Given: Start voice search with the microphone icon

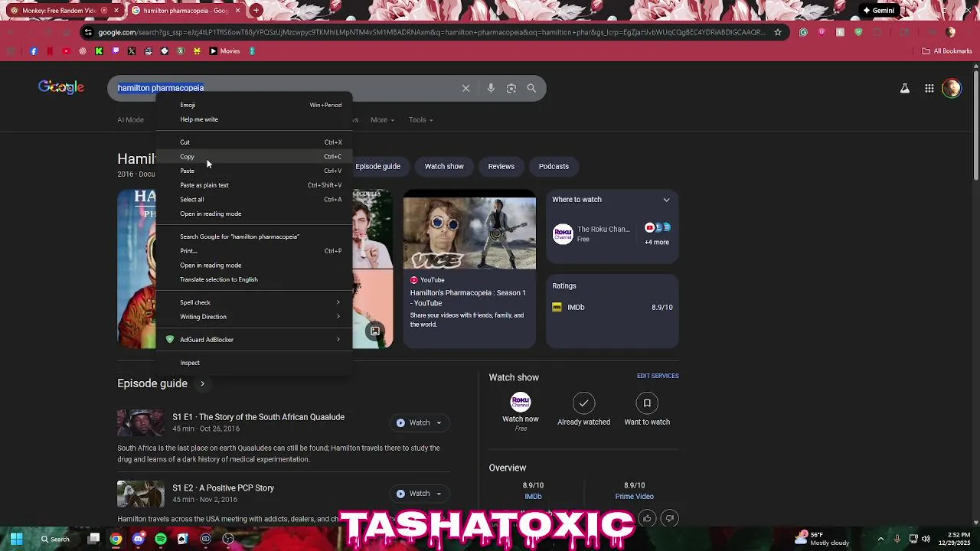Looking at the screenshot, I should [491, 88].
